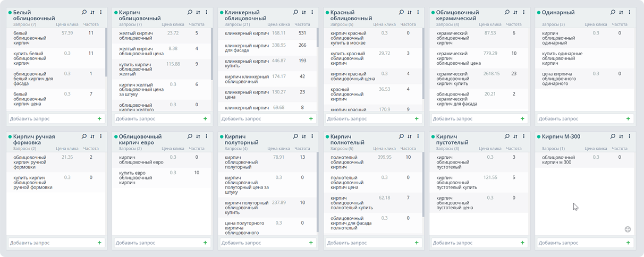Open three-dot menu of Белый облицовочный group
Image resolution: width=644 pixels, height=257 pixels.
click(100, 12)
